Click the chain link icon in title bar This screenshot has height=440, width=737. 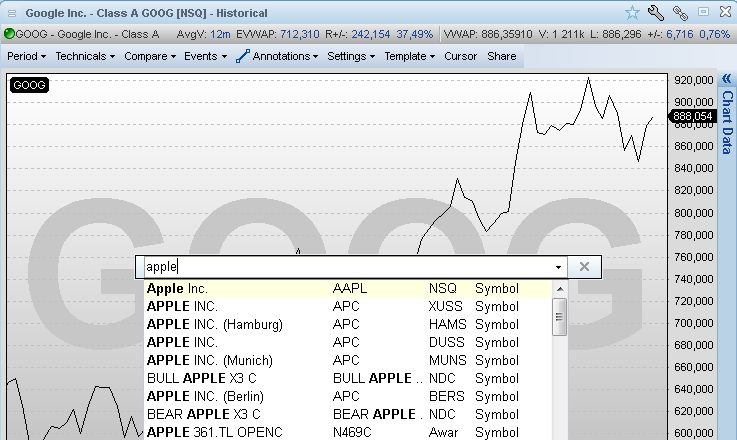pos(680,12)
